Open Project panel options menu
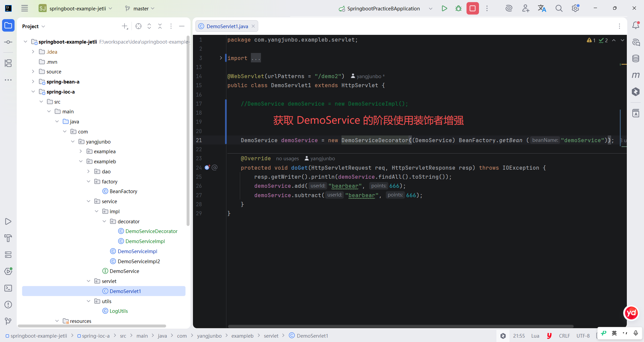644x342 pixels. click(x=171, y=26)
